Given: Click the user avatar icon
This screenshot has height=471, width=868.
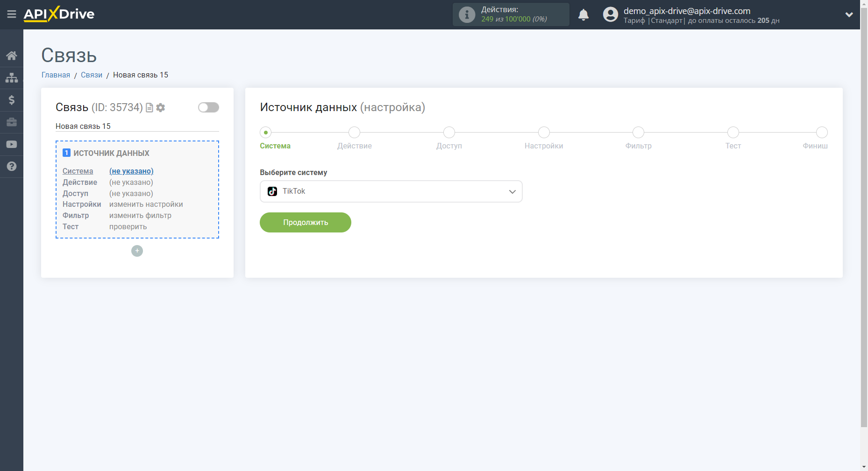Looking at the screenshot, I should pyautogui.click(x=610, y=14).
